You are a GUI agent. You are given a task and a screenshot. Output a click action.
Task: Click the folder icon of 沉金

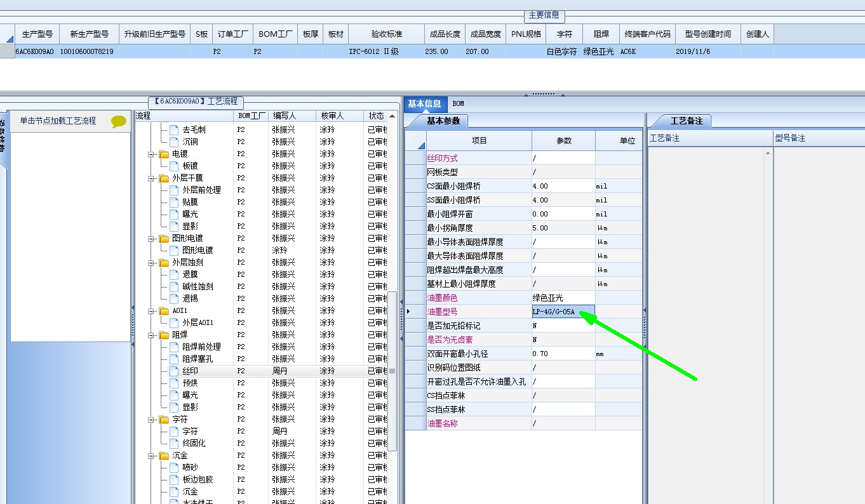tap(164, 455)
